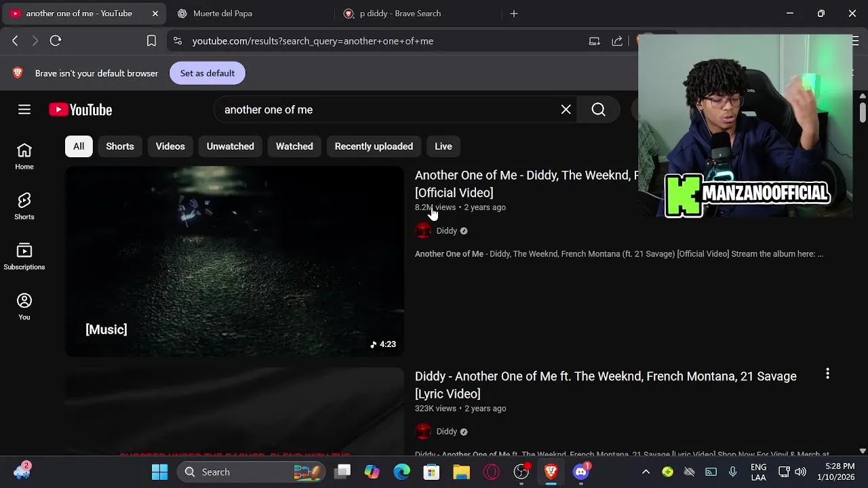Open Shorts in the sidebar
The height and width of the screenshot is (488, 868).
click(24, 207)
